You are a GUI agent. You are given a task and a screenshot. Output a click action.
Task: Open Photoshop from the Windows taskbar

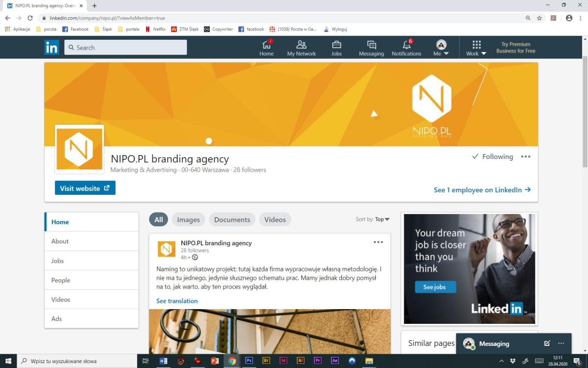249,361
